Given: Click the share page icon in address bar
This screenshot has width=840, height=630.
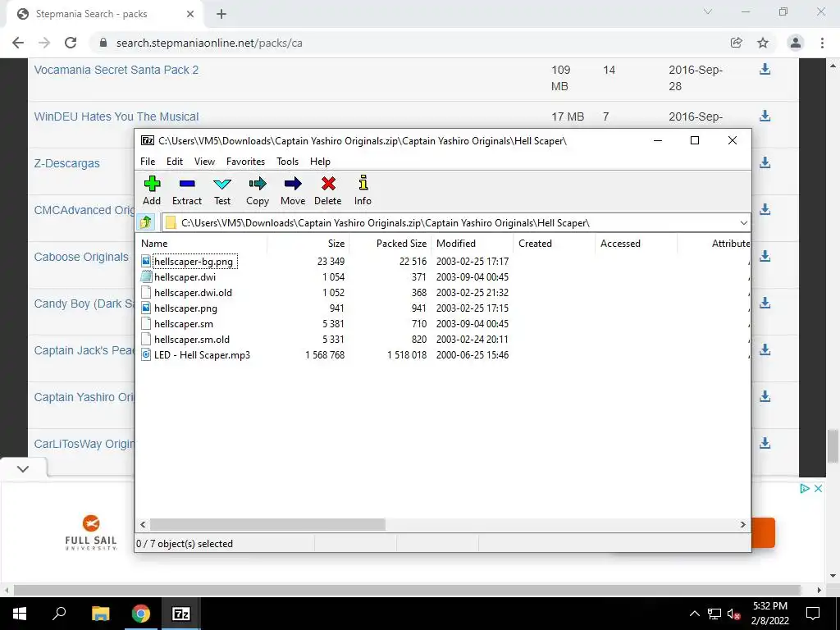Looking at the screenshot, I should pyautogui.click(x=737, y=43).
